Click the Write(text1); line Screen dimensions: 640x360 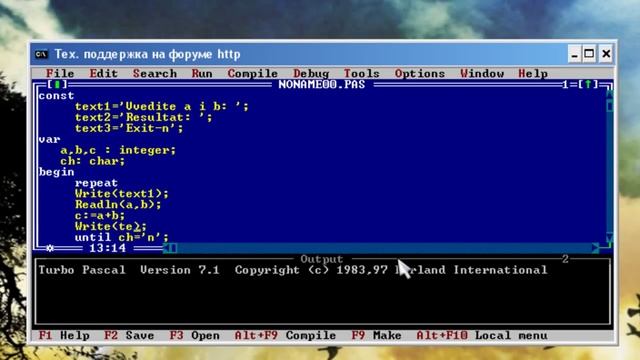[122, 193]
